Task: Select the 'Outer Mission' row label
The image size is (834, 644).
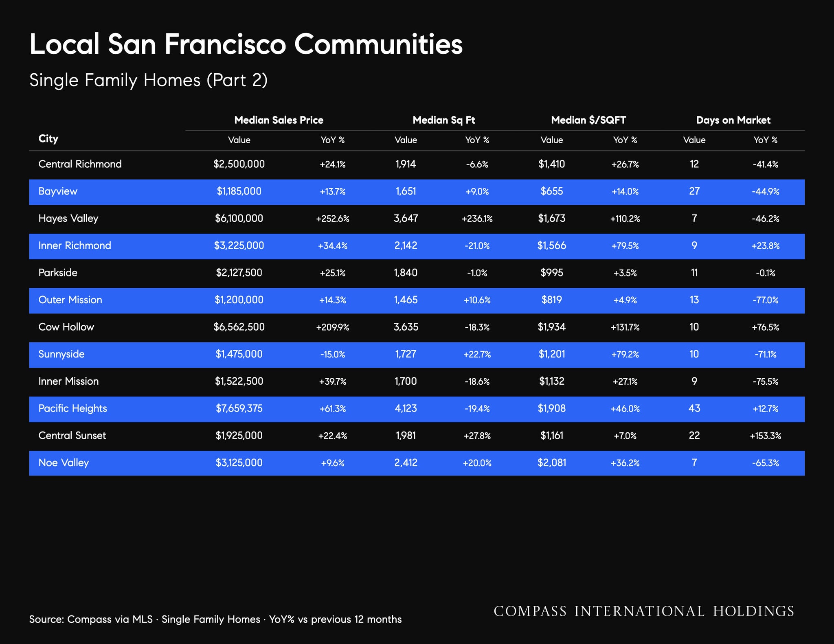Action: click(x=70, y=300)
